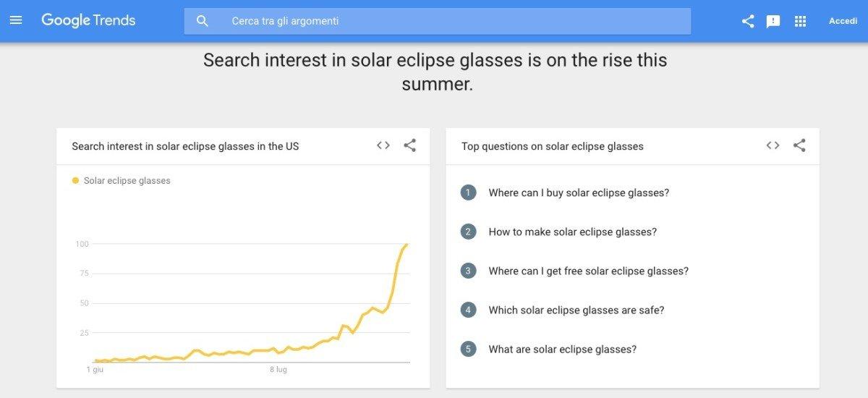
Task: Select 'Where can I buy solar eclipse glasses?'
Action: (579, 192)
